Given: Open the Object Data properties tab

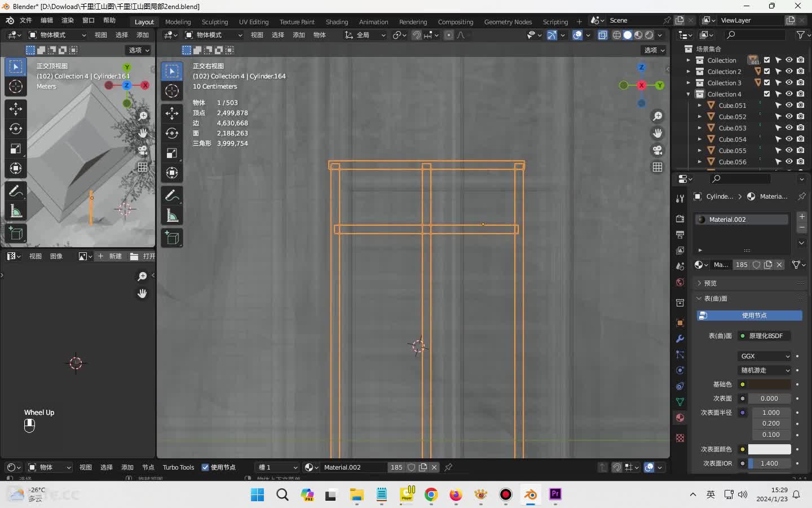Looking at the screenshot, I should 680,402.
